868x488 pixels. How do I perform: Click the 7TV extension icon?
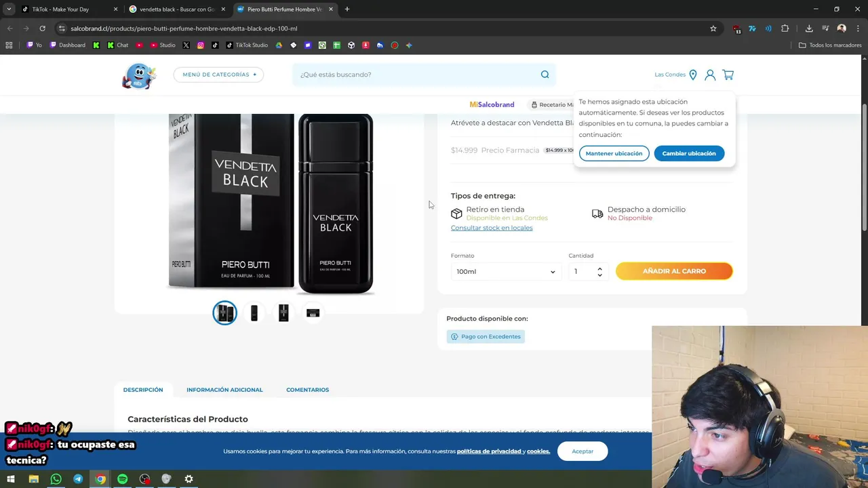pyautogui.click(x=752, y=28)
